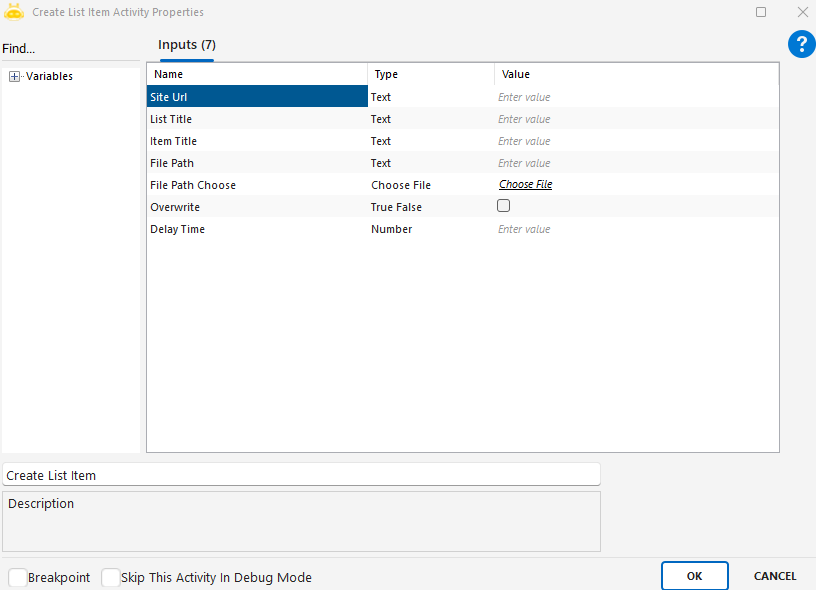Enable the Overwrite checkbox
The image size is (816, 590).
click(x=504, y=206)
